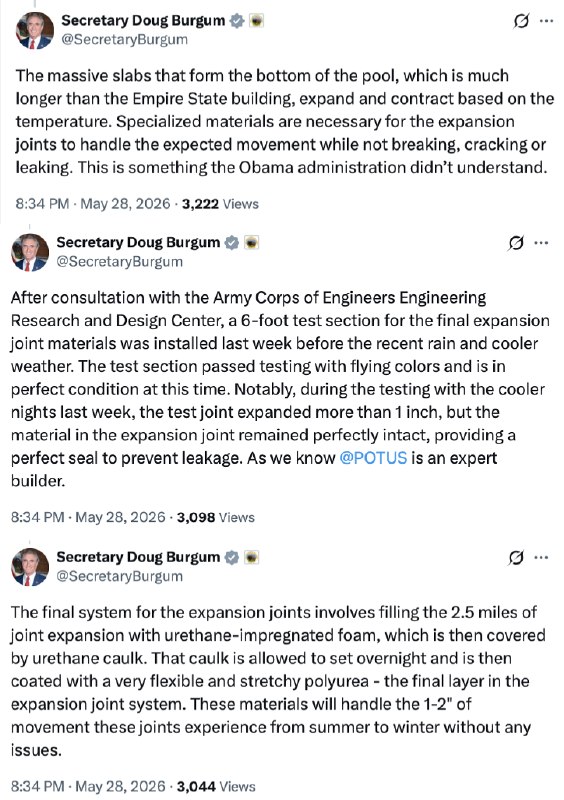Click the verified badge on the first tweet
Screen dimensions: 564x800
237,21
